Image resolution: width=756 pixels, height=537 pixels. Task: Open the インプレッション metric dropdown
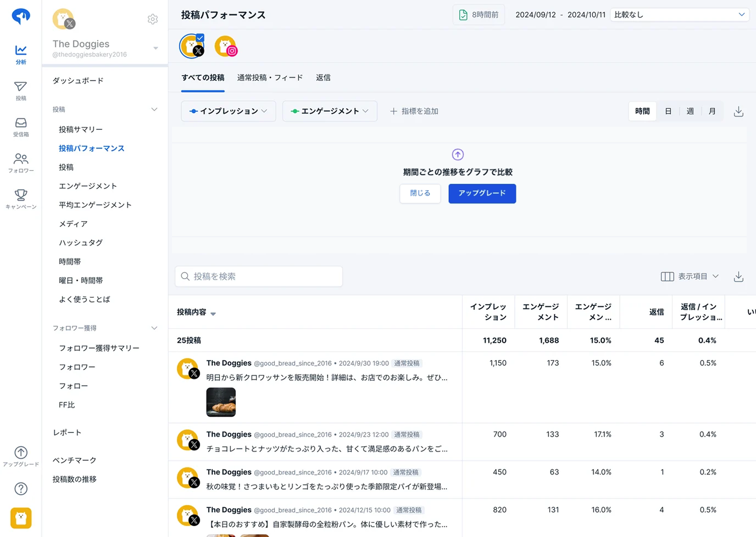228,111
